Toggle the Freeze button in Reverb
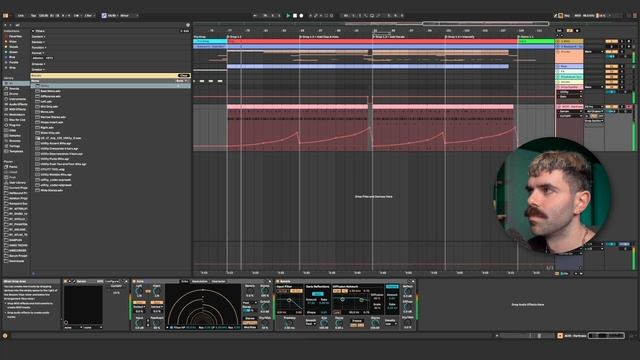This screenshot has width=640, height=360. 357,321
